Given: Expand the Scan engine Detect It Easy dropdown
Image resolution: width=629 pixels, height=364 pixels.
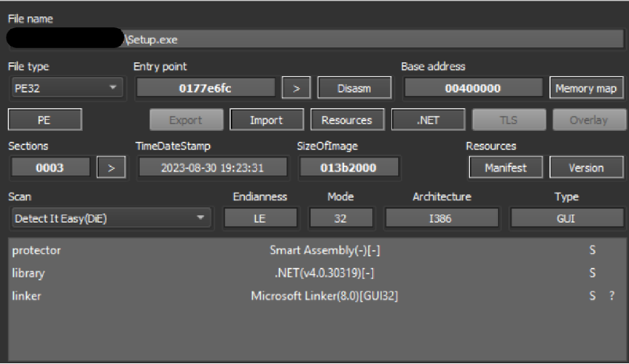Looking at the screenshot, I should click(x=110, y=218).
